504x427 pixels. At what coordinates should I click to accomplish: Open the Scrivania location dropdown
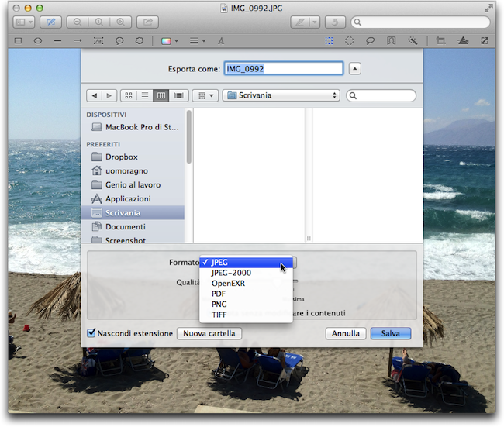click(x=281, y=95)
